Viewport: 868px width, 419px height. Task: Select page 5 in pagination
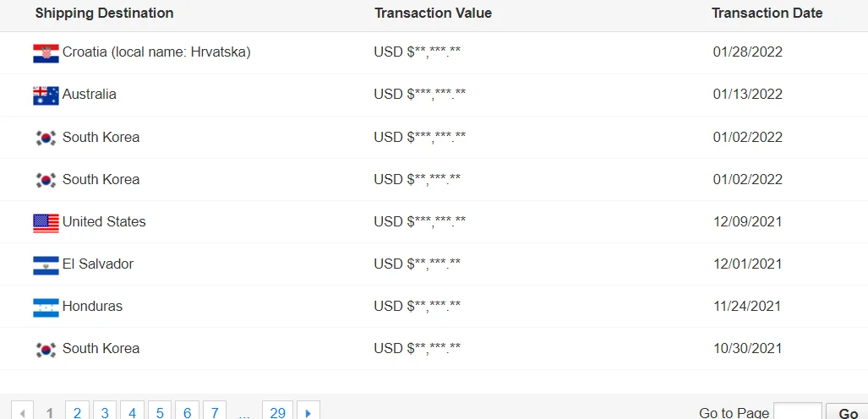(160, 412)
